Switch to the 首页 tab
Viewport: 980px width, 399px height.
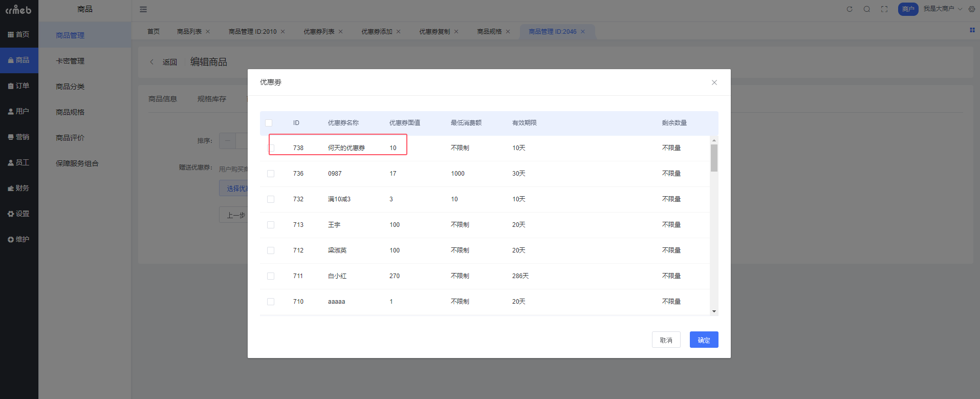154,32
